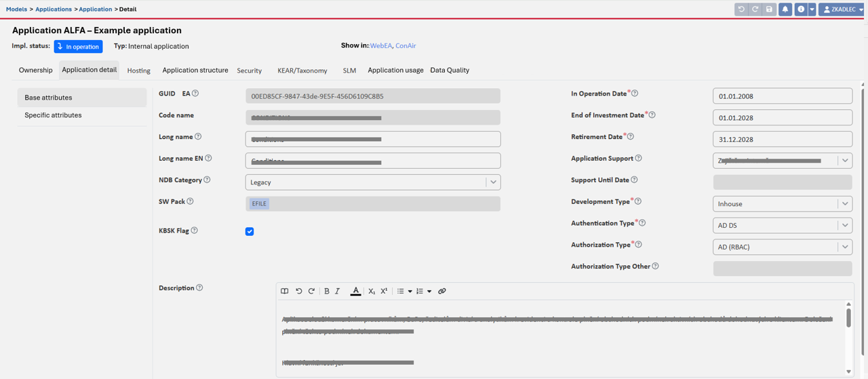Expand the Development Type dropdown
Viewport: 868px width, 379px height.
(844, 204)
